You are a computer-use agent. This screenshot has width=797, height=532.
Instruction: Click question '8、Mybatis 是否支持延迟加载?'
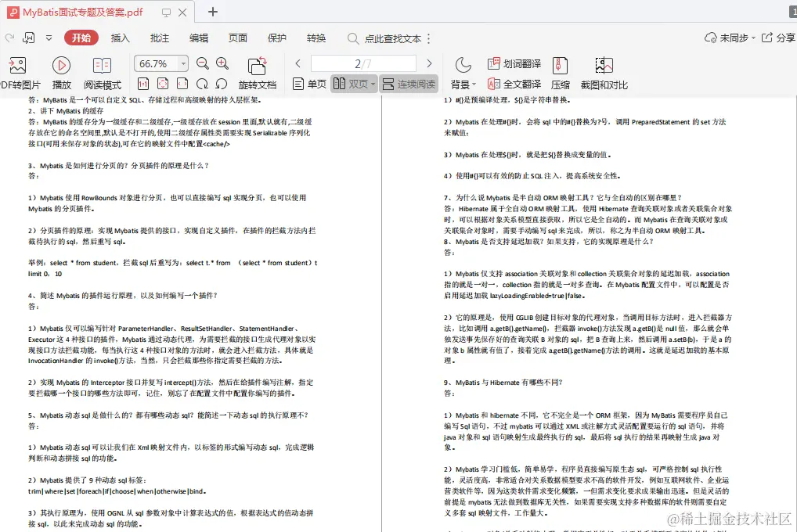click(495, 242)
